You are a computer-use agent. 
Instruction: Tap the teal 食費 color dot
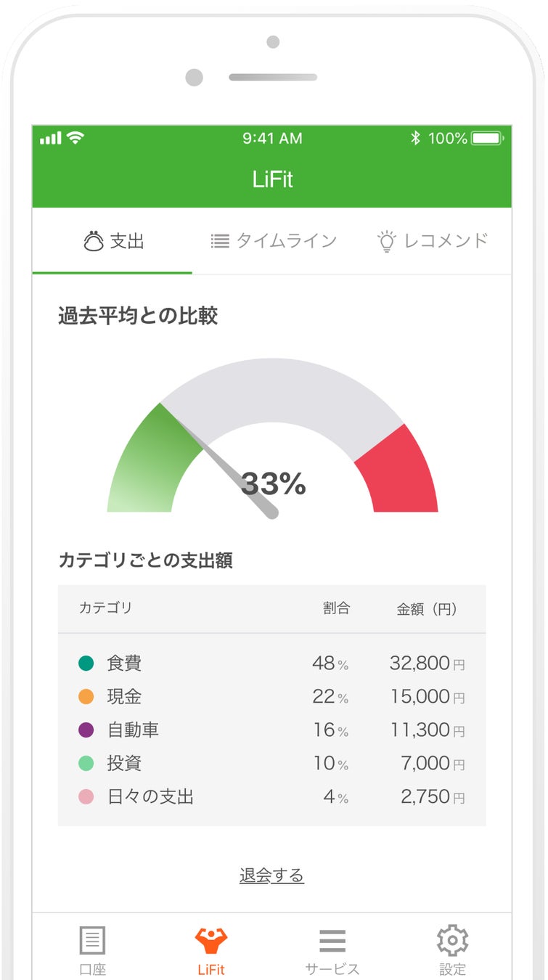(86, 663)
